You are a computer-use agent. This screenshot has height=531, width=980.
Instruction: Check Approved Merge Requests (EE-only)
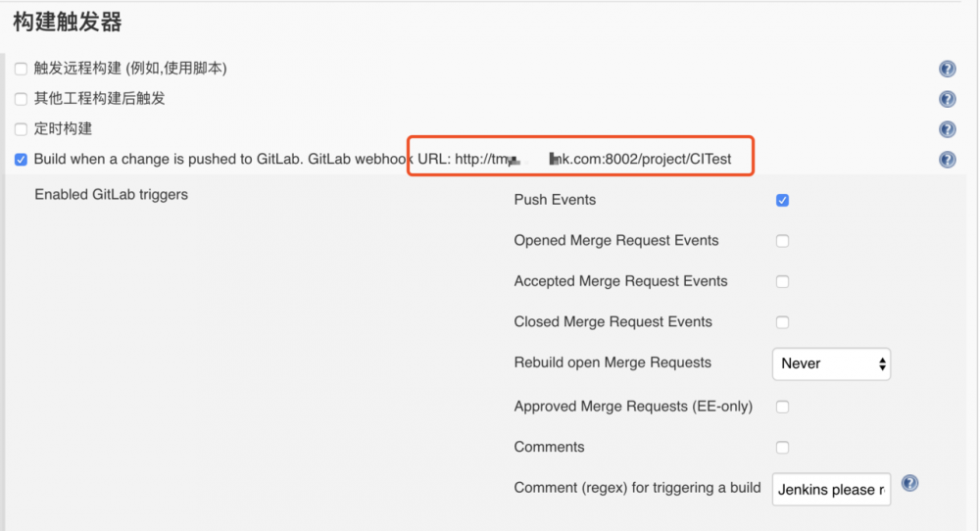coord(782,407)
